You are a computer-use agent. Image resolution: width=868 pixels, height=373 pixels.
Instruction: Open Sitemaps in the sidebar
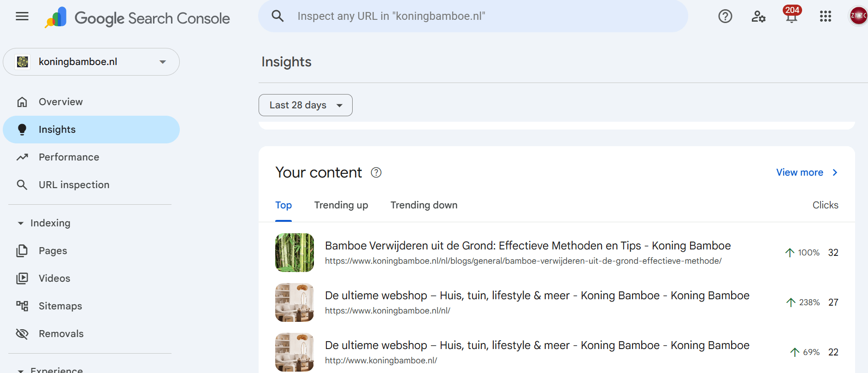(60, 306)
